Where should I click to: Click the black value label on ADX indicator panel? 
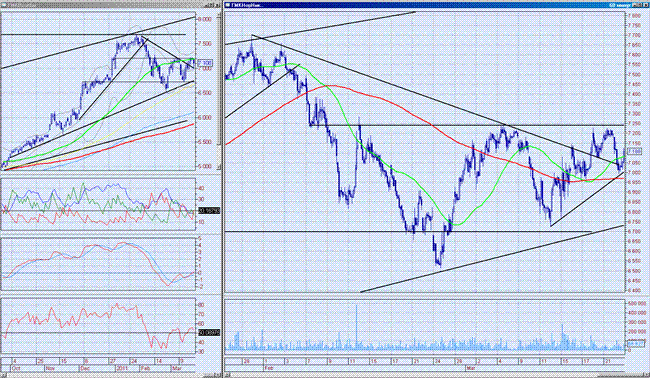point(209,211)
